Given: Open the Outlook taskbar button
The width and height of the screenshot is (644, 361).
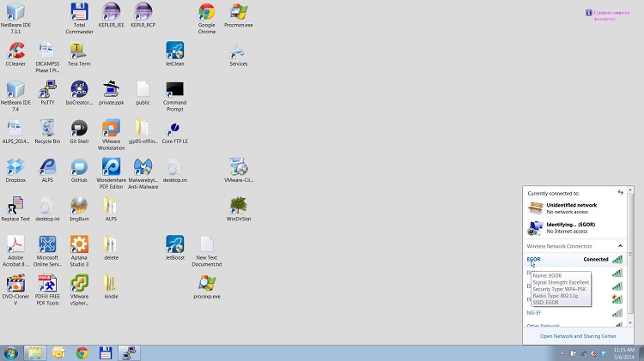Looking at the screenshot, I should pos(58,352).
